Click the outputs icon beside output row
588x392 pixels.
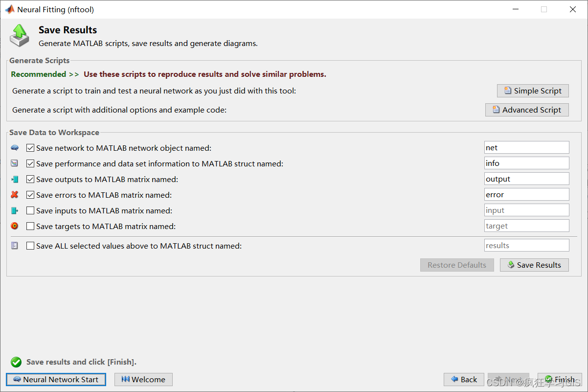point(15,179)
